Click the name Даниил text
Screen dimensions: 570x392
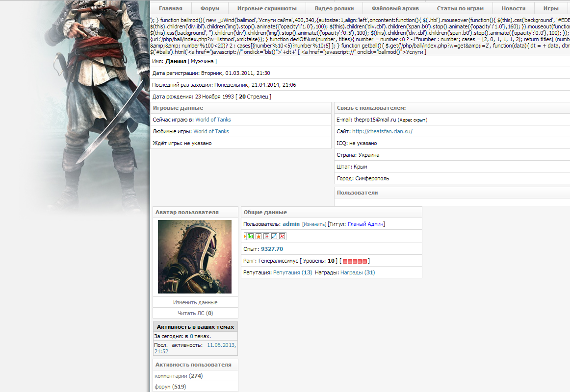click(x=176, y=62)
